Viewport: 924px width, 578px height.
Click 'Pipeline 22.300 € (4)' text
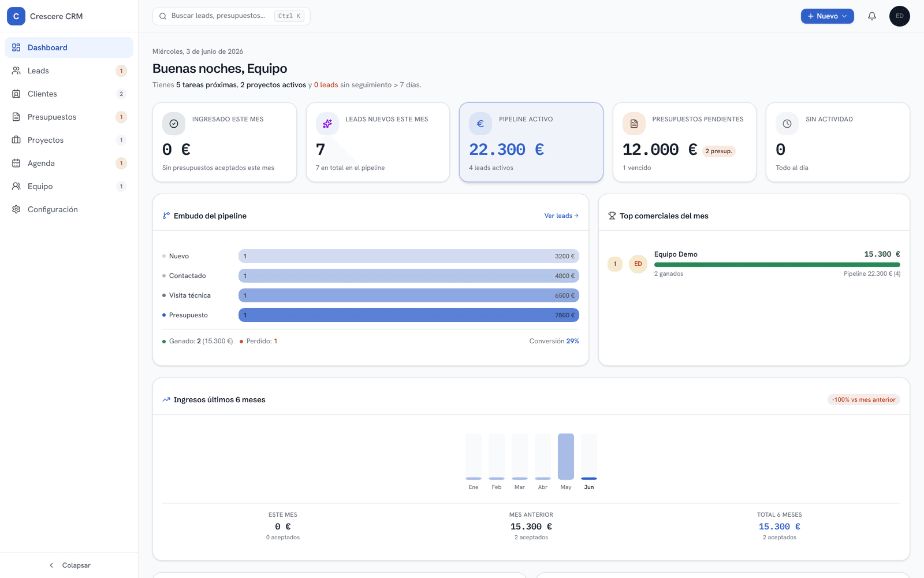[x=872, y=274]
